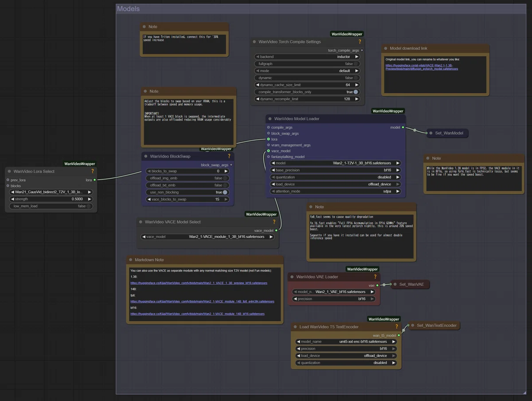Collapse the WanVideo Torch Compile Settings node dot

click(254, 42)
